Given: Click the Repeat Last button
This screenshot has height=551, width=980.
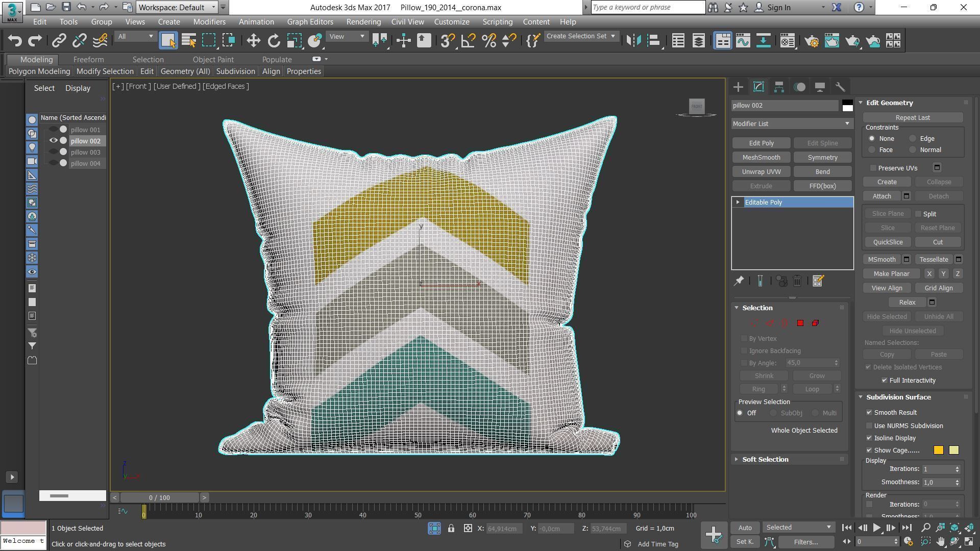Looking at the screenshot, I should 913,118.
